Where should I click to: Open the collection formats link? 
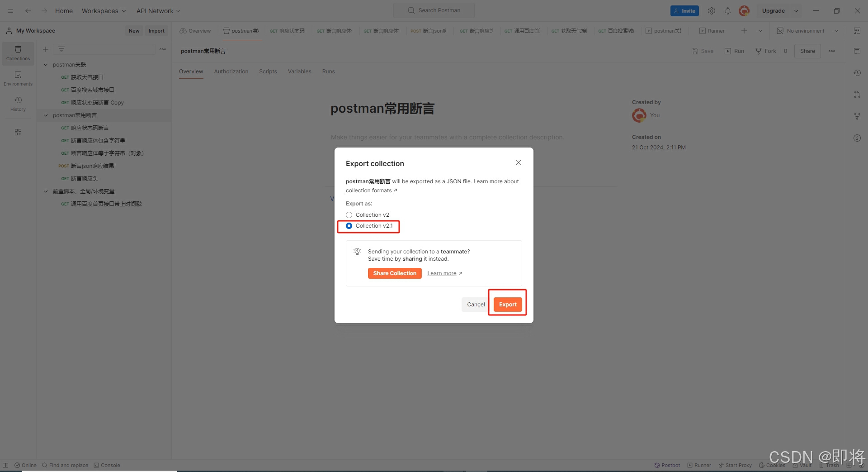(368, 191)
